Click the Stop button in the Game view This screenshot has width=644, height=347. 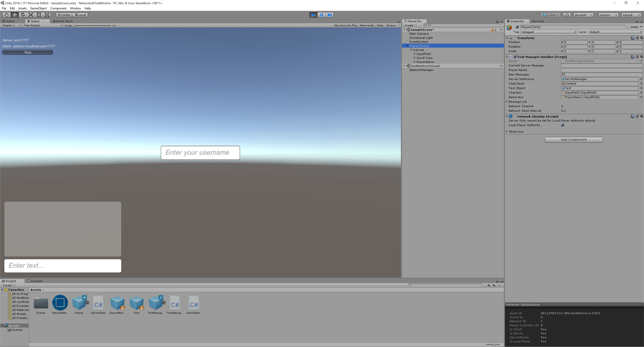pyautogui.click(x=28, y=52)
